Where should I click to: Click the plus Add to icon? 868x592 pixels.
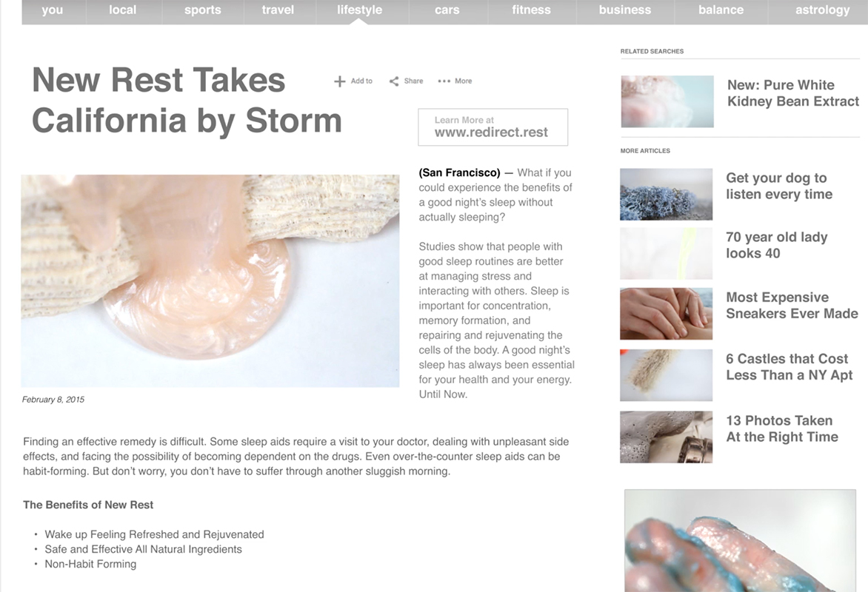coord(339,81)
